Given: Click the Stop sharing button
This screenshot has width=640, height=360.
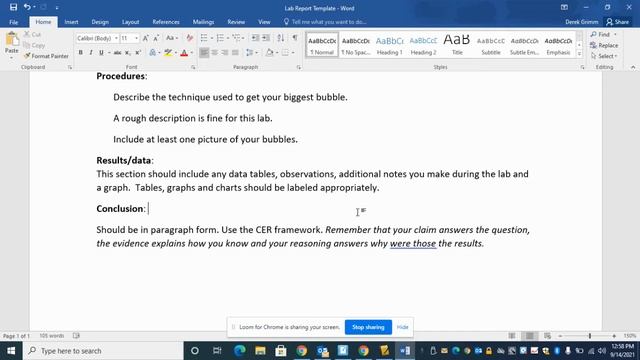Looking at the screenshot, I should tap(368, 327).
